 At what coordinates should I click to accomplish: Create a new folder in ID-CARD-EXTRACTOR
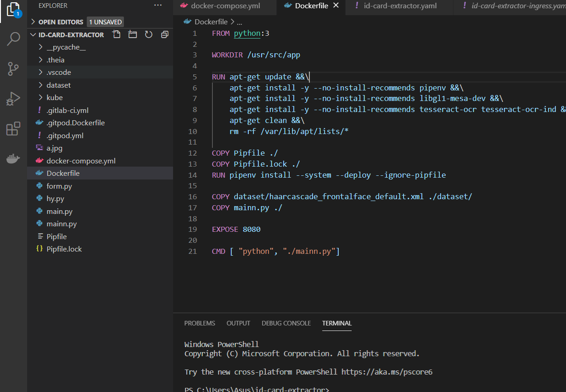(x=132, y=34)
